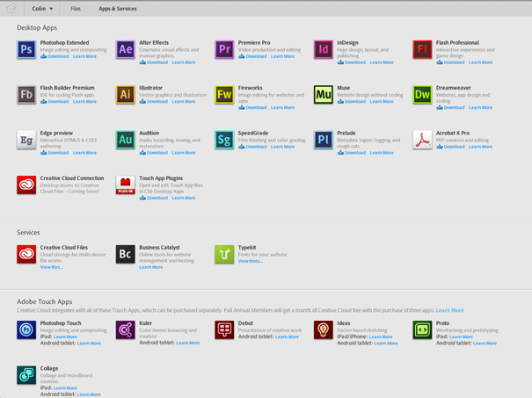This screenshot has height=398, width=532.
Task: Open the Files tab
Action: click(76, 9)
